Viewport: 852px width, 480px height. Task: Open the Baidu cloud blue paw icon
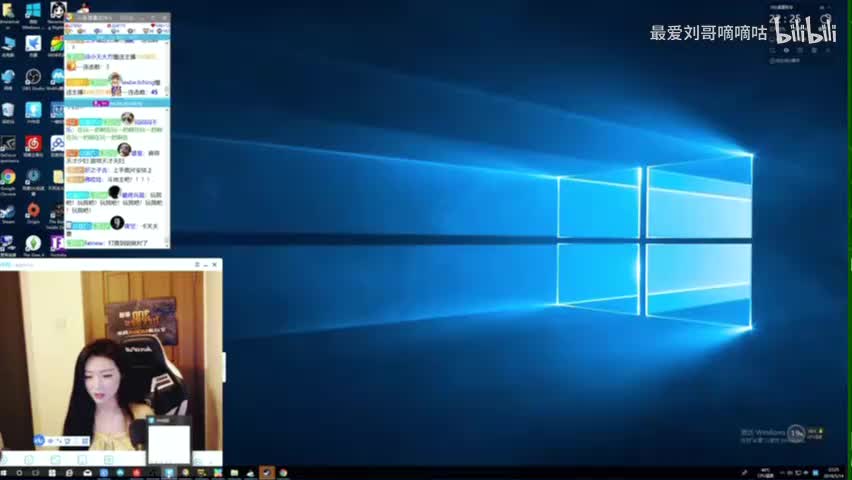coord(58,146)
